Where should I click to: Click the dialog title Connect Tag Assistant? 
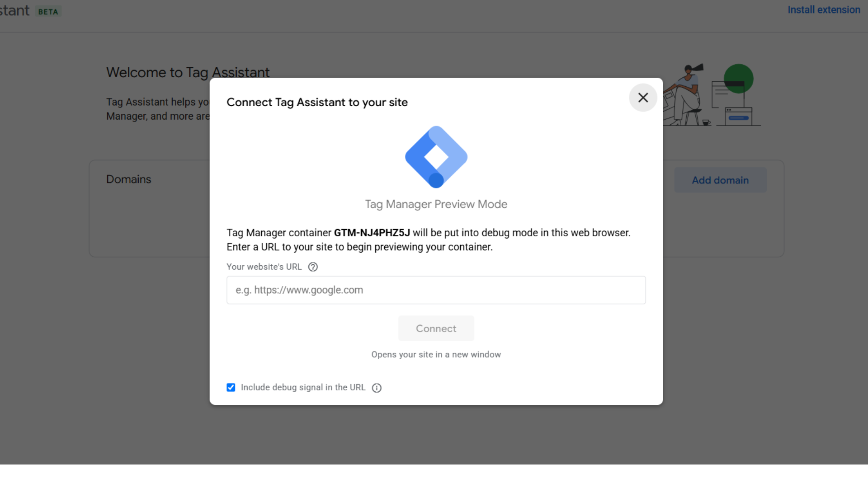[x=317, y=103]
